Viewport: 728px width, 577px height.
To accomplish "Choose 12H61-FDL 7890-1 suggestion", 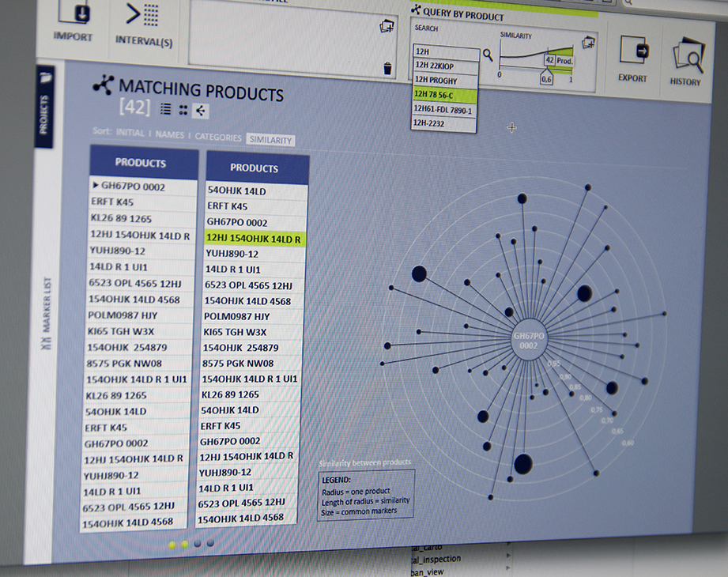I will [444, 110].
